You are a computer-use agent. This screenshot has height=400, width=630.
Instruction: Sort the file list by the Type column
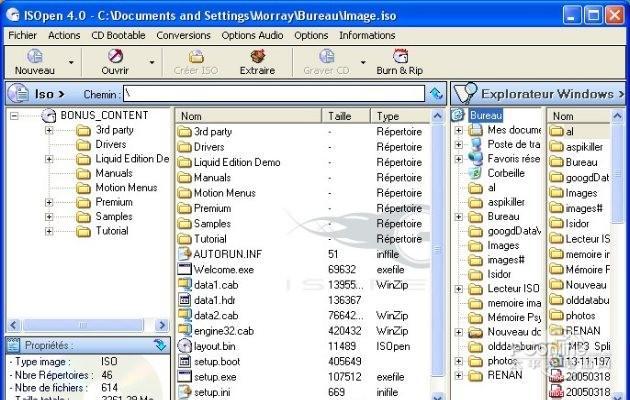tap(400, 116)
